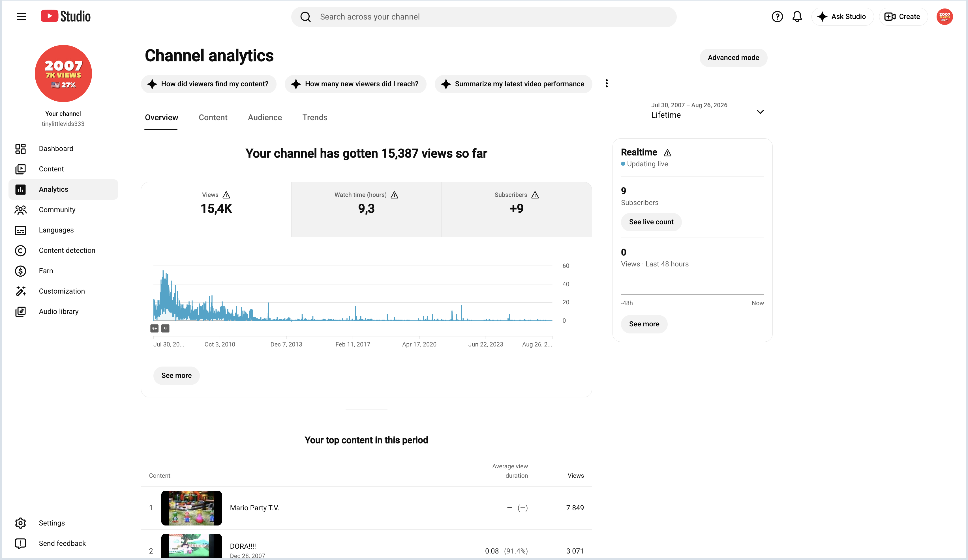
Task: Click See live count button
Action: pos(651,222)
